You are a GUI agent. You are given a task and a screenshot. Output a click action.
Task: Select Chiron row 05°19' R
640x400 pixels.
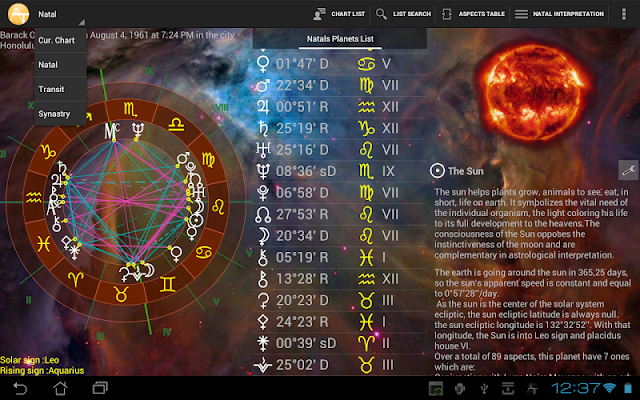pyautogui.click(x=340, y=258)
